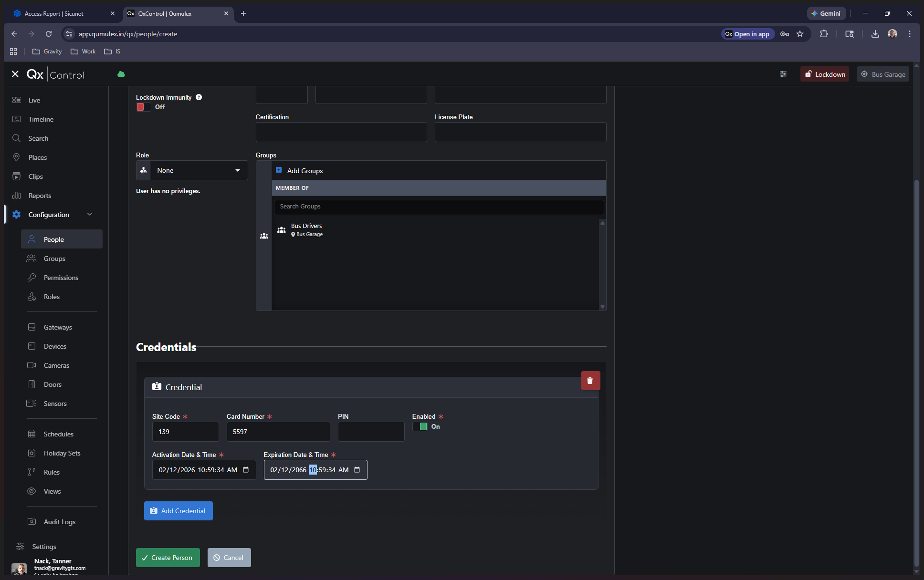
Task: Click the Lockdown Immunity help icon
Action: point(199,97)
